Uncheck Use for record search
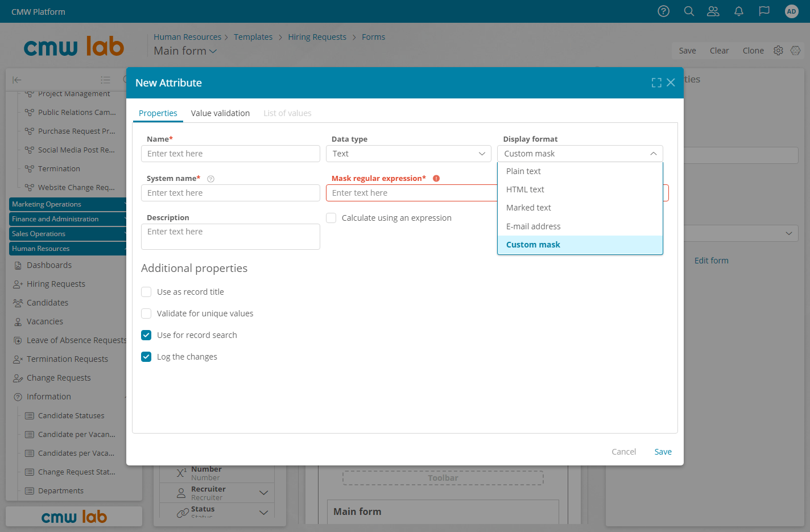This screenshot has width=810, height=532. click(146, 335)
